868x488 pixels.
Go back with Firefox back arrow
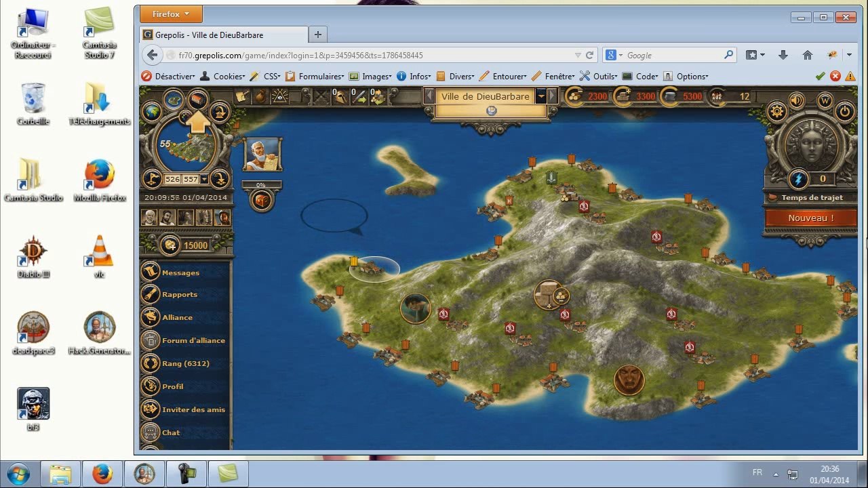[152, 56]
